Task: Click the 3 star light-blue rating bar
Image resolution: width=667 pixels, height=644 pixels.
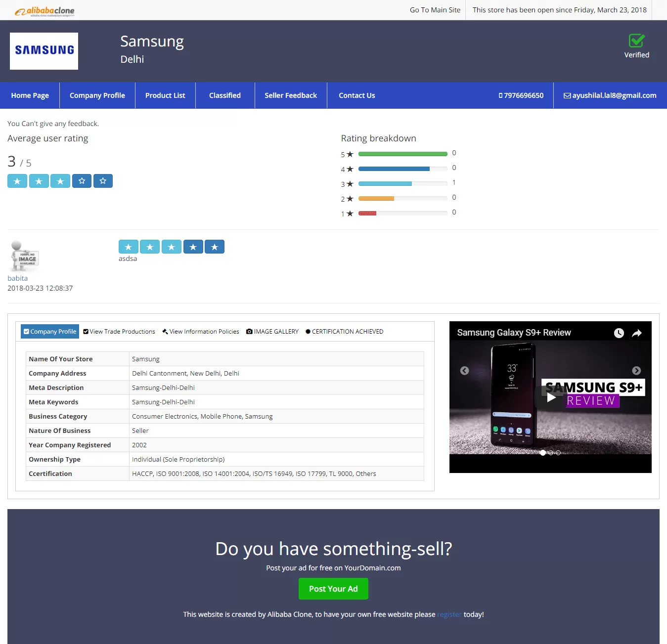Action: [385, 184]
